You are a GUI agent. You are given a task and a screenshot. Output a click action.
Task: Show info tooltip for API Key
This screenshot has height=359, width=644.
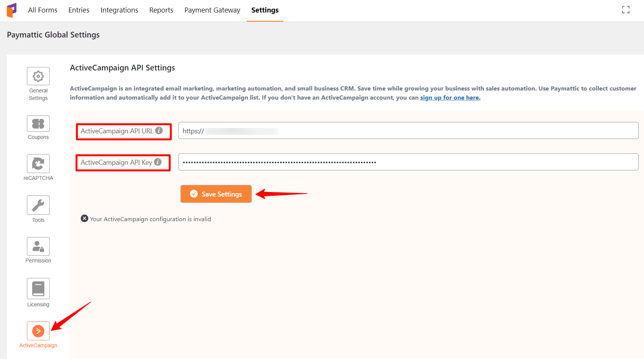tap(158, 162)
